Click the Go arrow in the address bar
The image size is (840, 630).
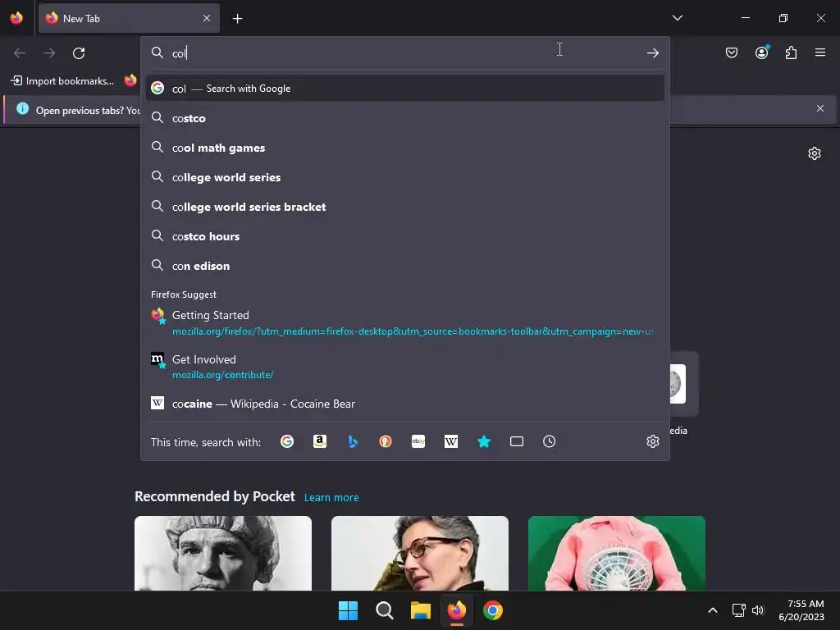pos(652,53)
